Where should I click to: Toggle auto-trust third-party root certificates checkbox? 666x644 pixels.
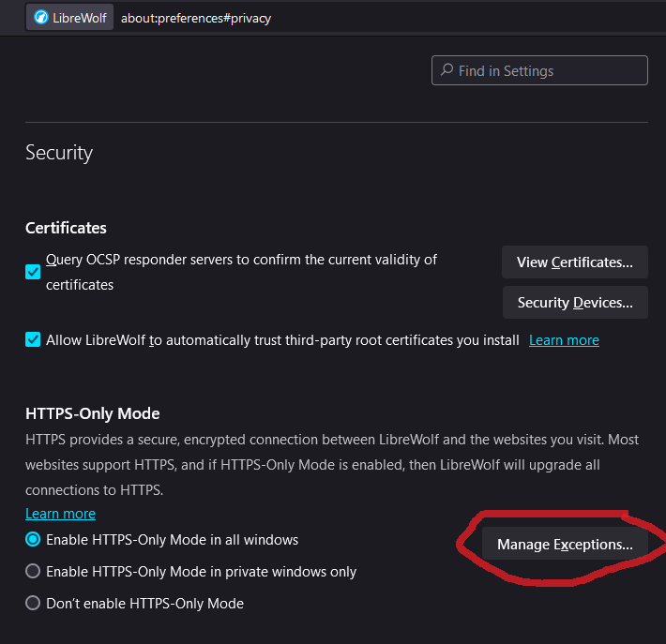[33, 340]
